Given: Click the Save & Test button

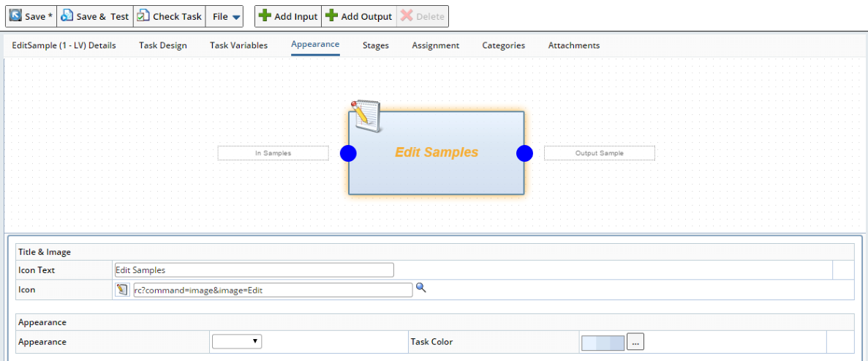Looking at the screenshot, I should [x=94, y=17].
